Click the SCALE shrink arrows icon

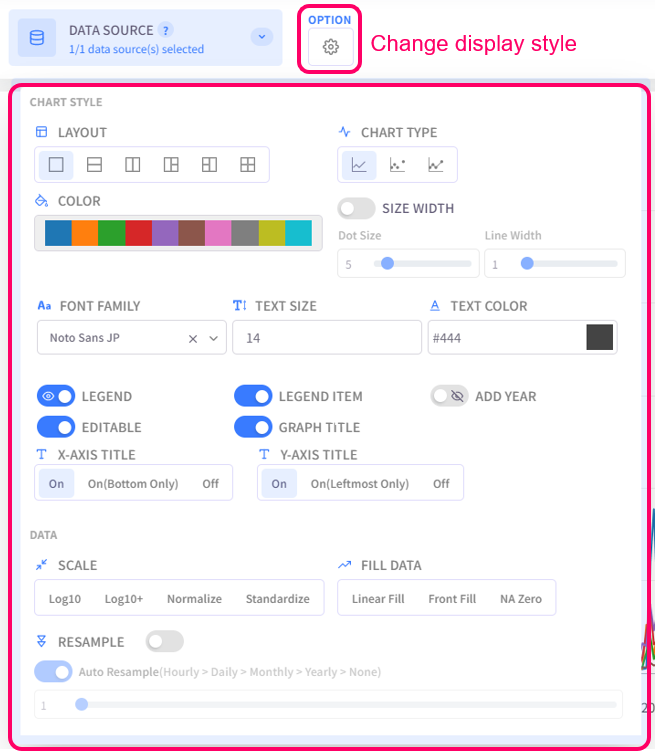[42, 565]
